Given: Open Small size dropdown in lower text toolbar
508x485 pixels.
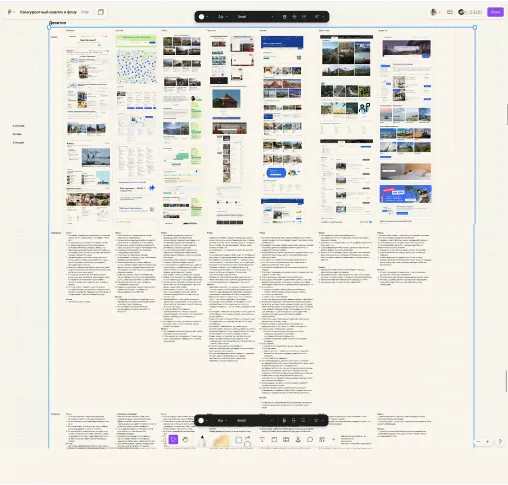Looking at the screenshot, I should point(255,421).
